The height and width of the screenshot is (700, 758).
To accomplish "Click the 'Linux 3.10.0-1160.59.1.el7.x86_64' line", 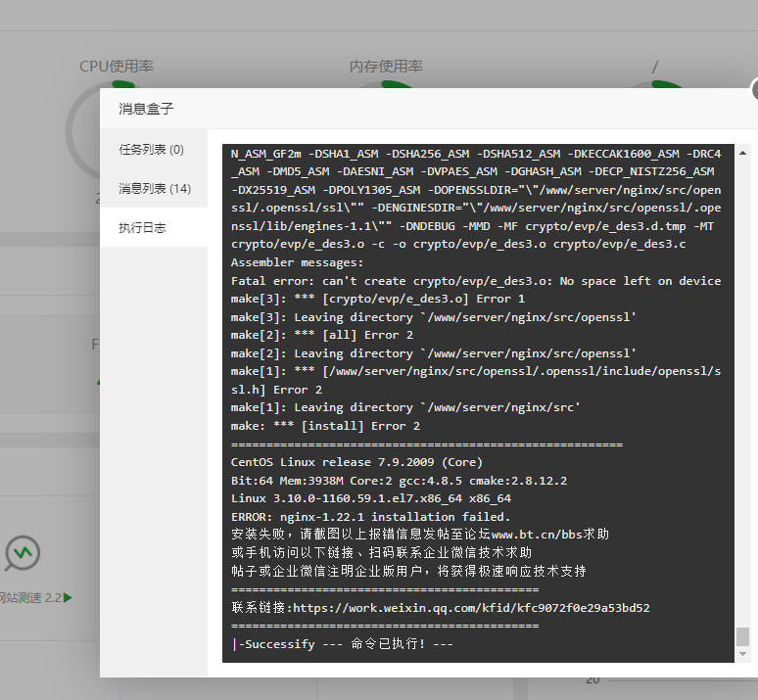I will (371, 498).
